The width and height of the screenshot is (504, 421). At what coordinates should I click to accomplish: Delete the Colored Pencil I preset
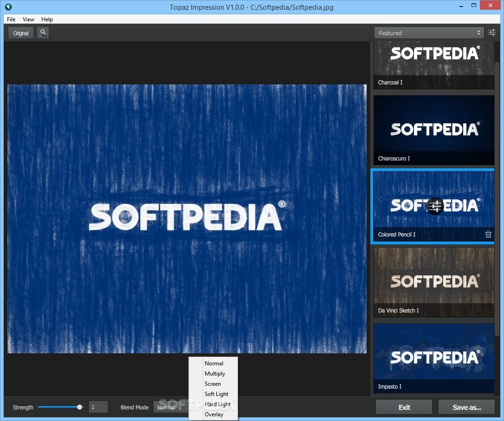tap(488, 235)
